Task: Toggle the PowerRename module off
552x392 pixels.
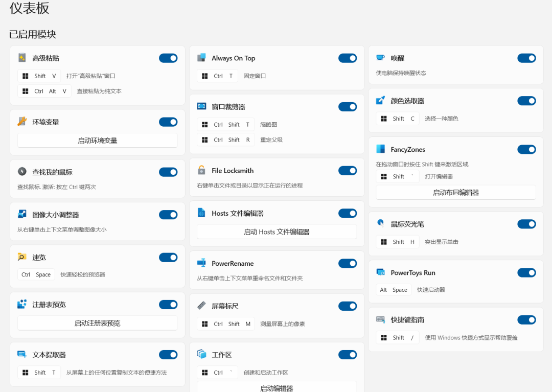Action: coord(348,263)
